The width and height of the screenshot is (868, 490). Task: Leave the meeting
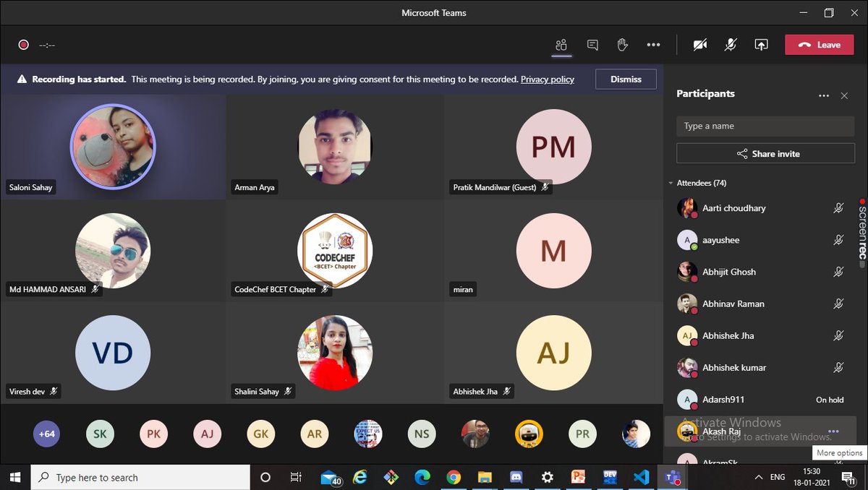tap(820, 45)
